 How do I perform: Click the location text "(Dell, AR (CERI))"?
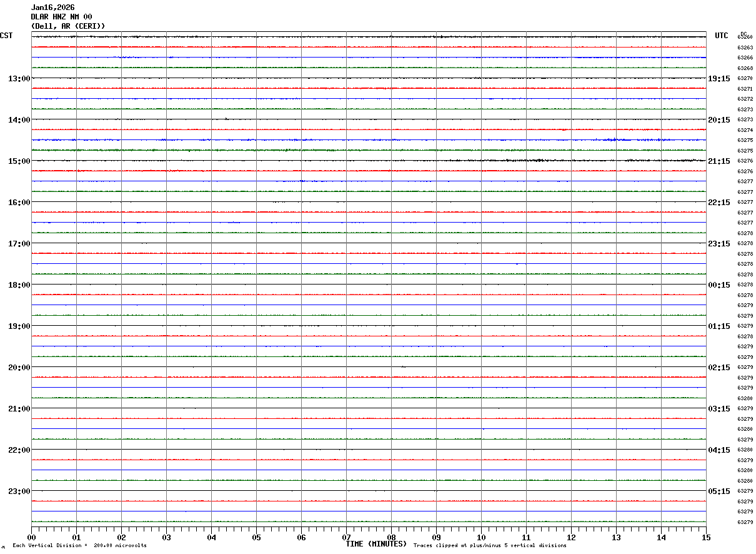tap(68, 26)
